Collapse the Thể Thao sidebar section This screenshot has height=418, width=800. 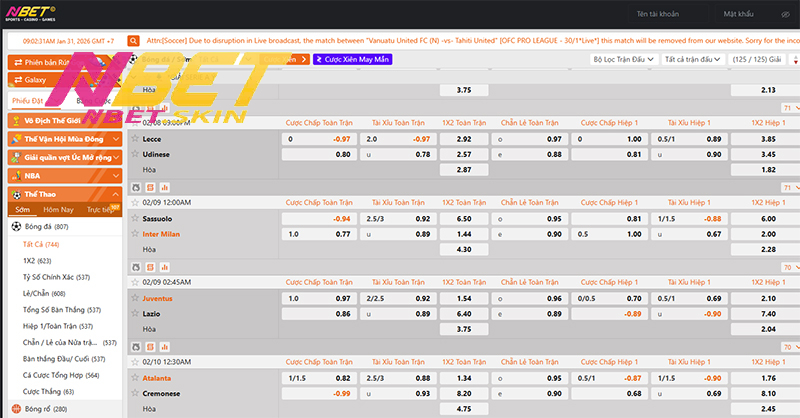[x=115, y=192]
